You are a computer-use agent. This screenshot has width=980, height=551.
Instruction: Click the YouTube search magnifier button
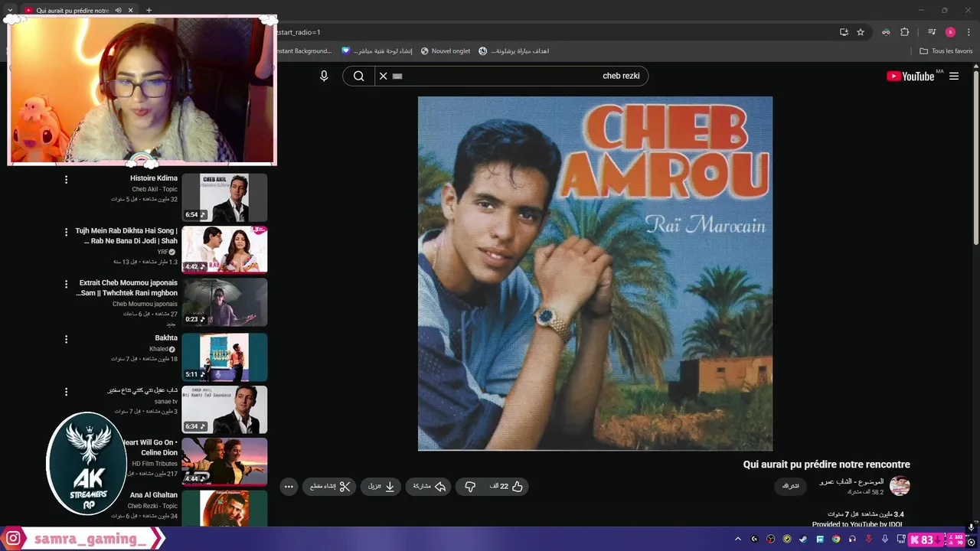click(358, 76)
